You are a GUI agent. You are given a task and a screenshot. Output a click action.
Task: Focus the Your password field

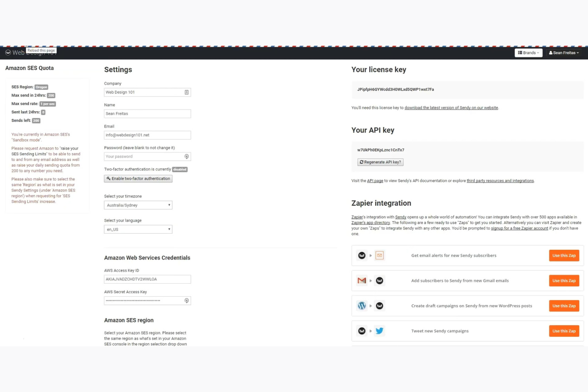[147, 156]
